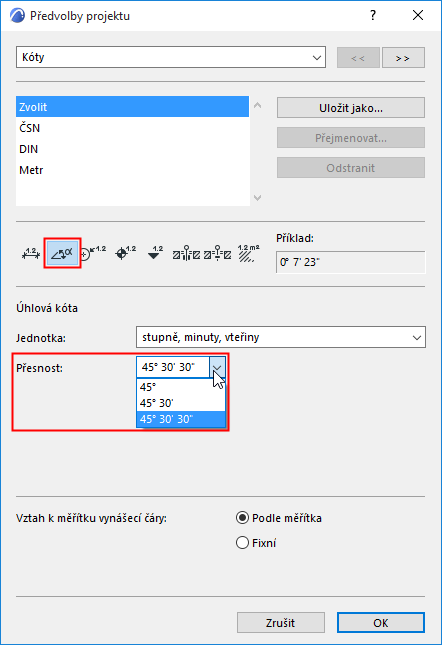This screenshot has height=645, width=442.
Task: Go to next preferences page (>>)
Action: point(403,58)
